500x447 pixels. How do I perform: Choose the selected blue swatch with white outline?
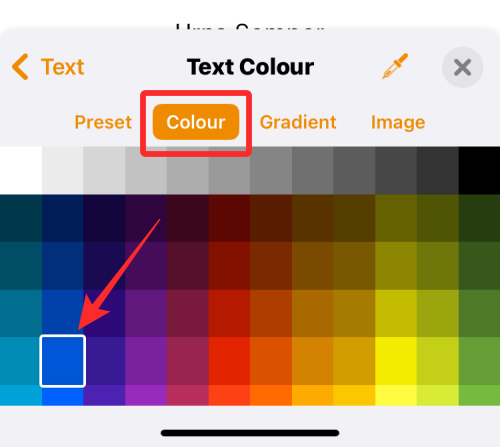click(x=63, y=361)
